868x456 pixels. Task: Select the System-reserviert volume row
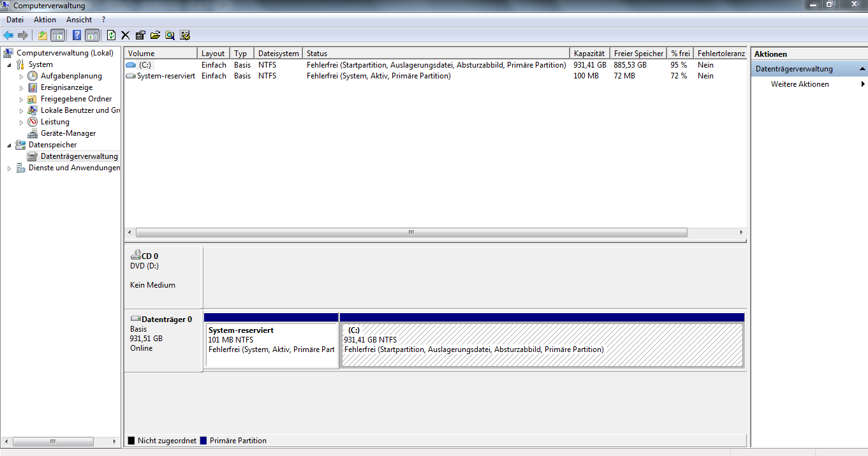[435, 76]
